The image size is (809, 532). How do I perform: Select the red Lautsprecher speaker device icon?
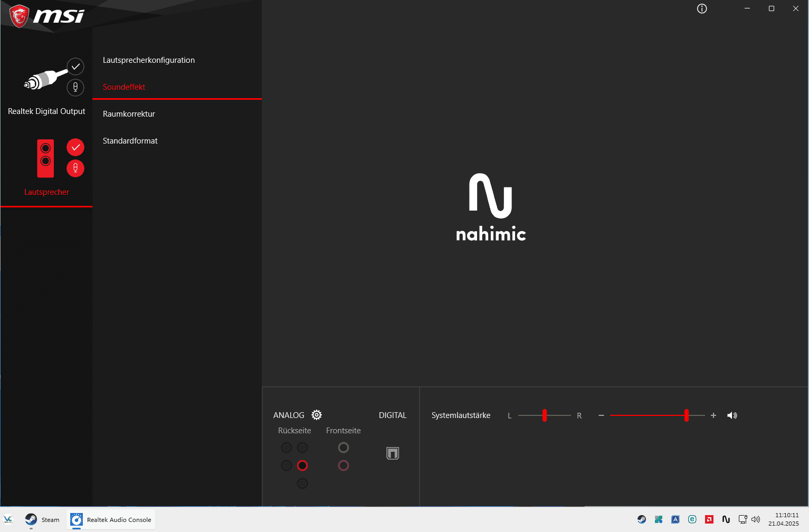45,158
